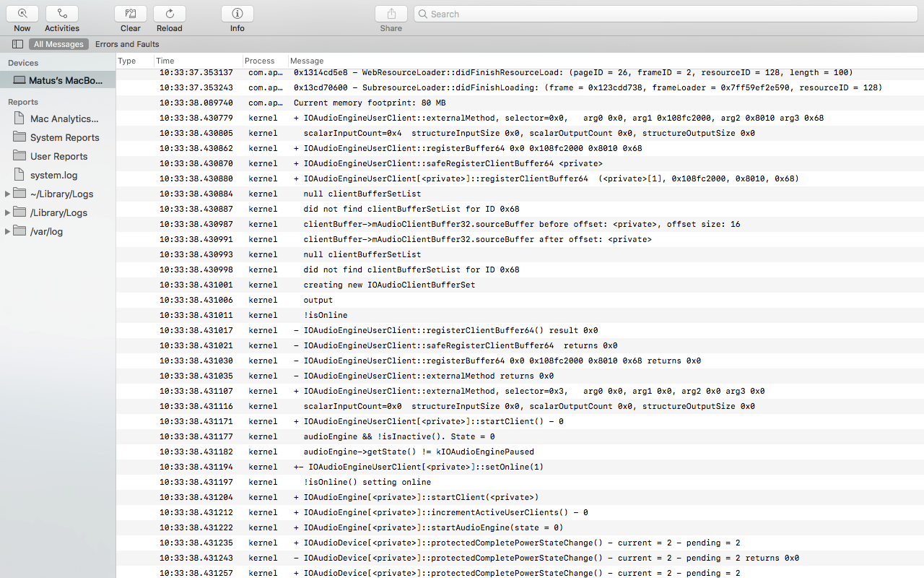Select the row timestamped 10:33:38.431243
The height and width of the screenshot is (578, 924).
tap(520, 558)
